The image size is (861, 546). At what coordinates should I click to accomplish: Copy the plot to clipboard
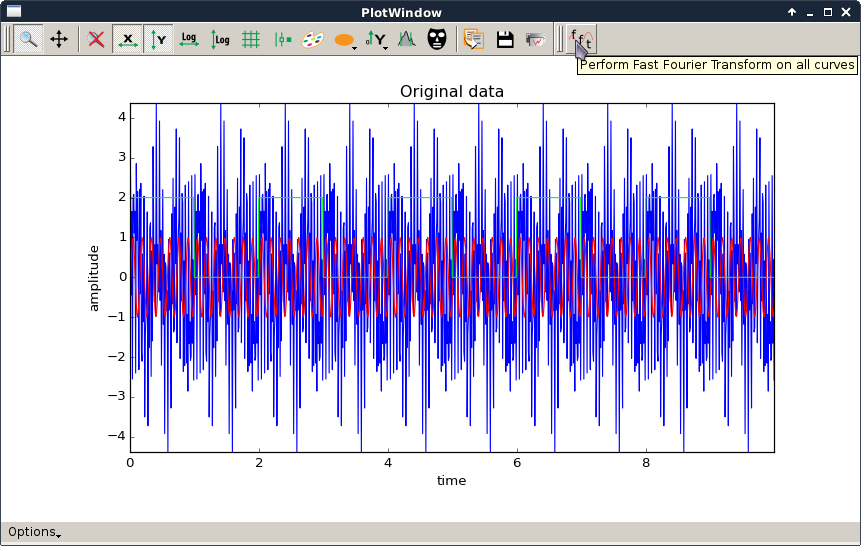(x=474, y=39)
